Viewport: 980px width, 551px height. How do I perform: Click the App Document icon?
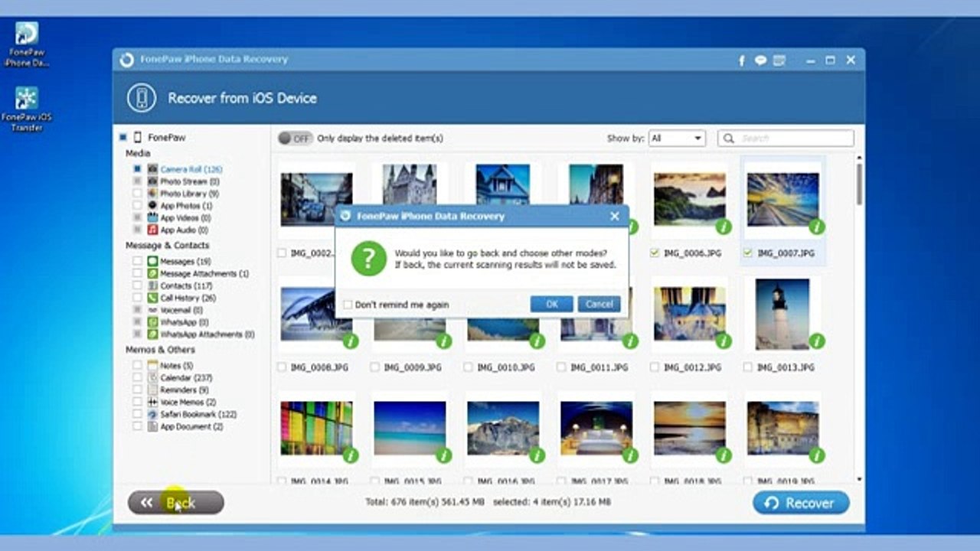click(152, 426)
